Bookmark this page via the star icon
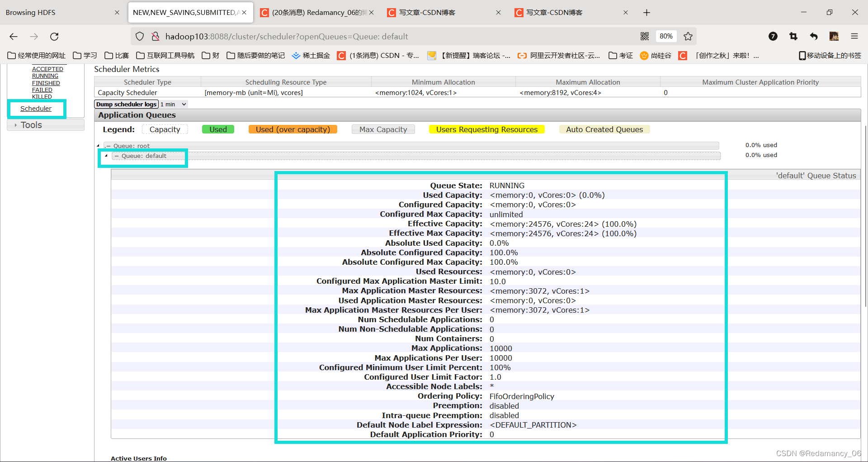The width and height of the screenshot is (868, 462). [688, 36]
